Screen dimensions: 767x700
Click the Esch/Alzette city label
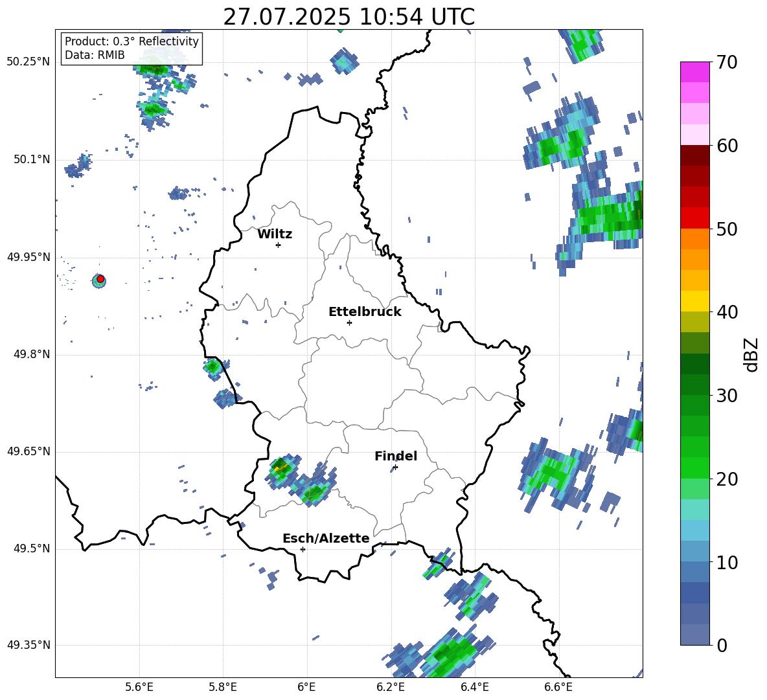pyautogui.click(x=326, y=538)
